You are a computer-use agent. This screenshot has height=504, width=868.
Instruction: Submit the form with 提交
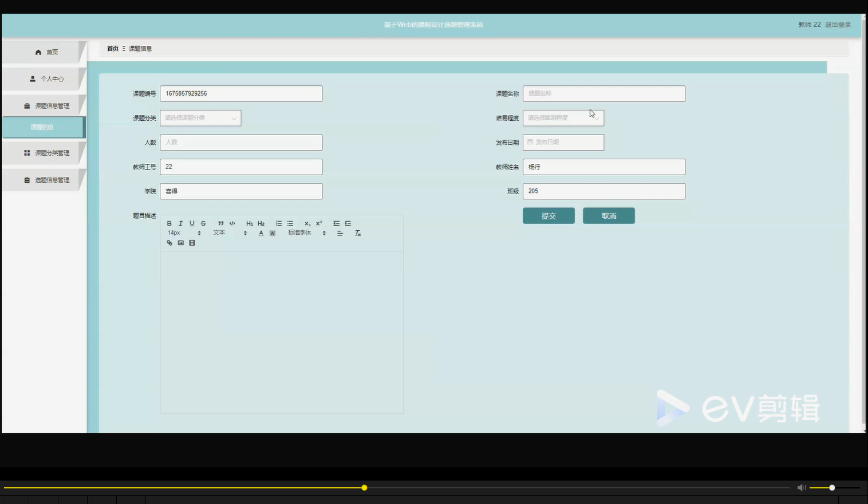pyautogui.click(x=549, y=216)
